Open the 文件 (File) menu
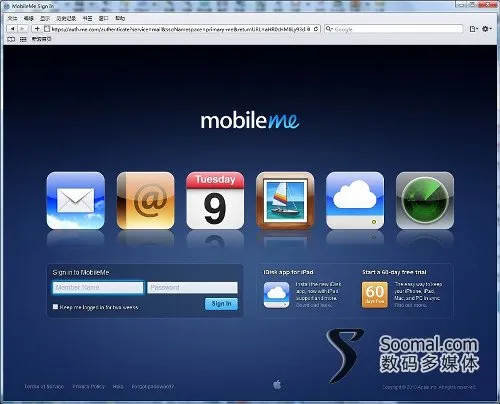The width and height of the screenshot is (500, 404). (12, 18)
